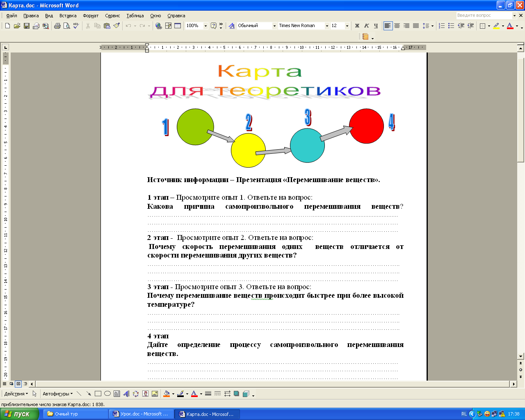Apply yellow highlight color

pyautogui.click(x=496, y=26)
